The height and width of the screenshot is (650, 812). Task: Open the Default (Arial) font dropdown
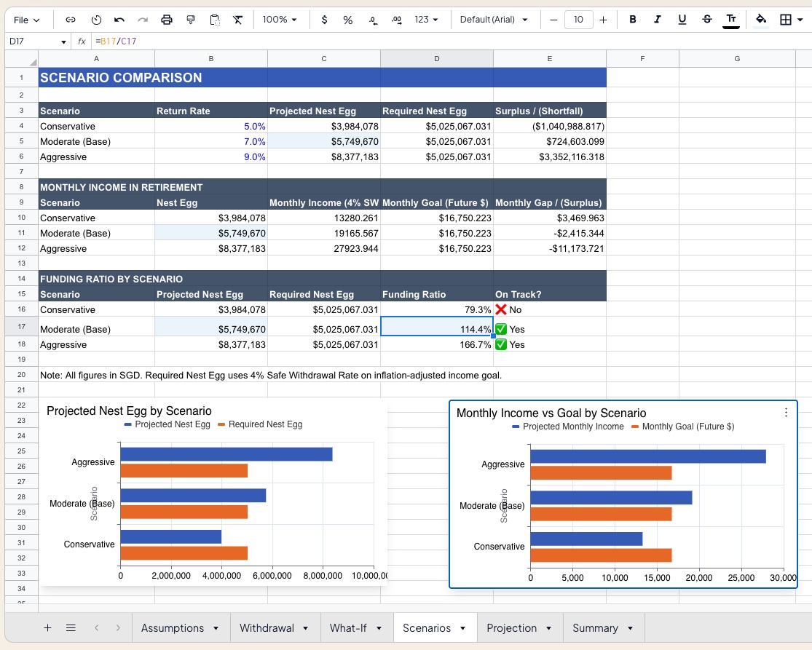point(494,20)
